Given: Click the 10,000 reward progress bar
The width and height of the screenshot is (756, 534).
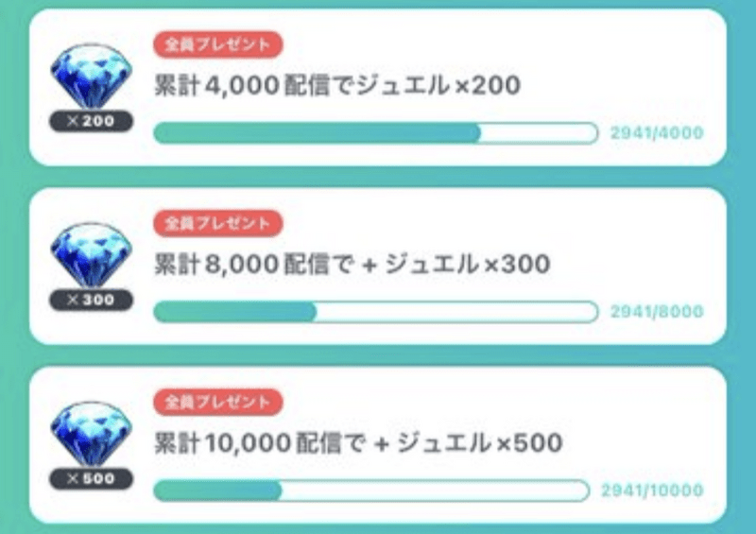Looking at the screenshot, I should click(x=371, y=491).
